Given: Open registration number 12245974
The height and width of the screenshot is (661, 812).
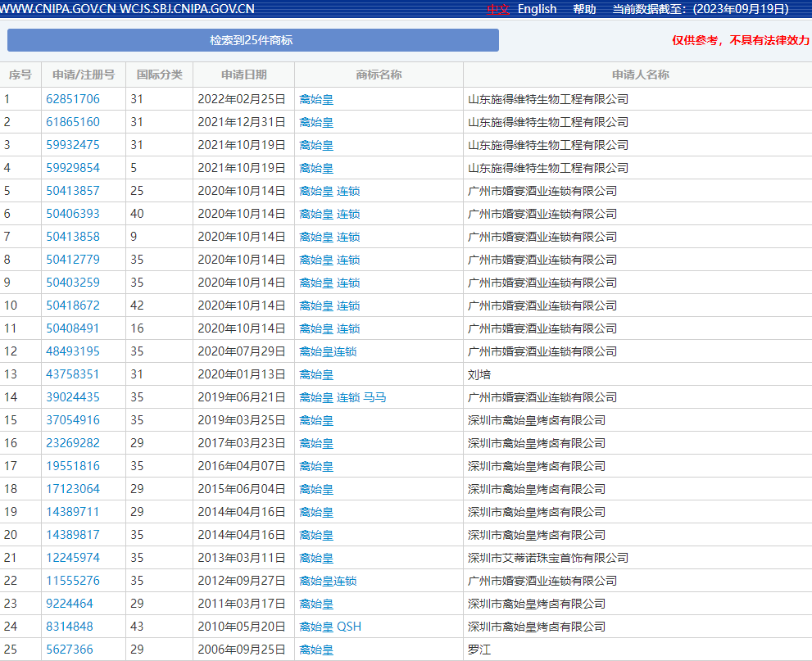Looking at the screenshot, I should (x=73, y=558).
